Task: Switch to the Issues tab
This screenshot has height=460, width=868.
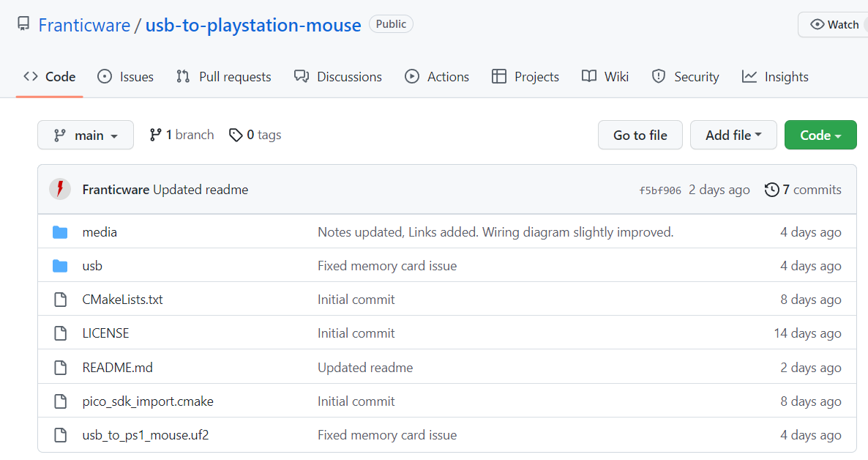Action: (126, 77)
